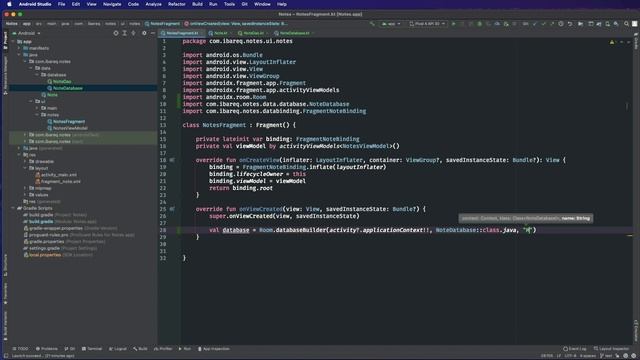Click override gutter icon beside onViewCreated
This screenshot has width=640, height=360.
(x=172, y=209)
